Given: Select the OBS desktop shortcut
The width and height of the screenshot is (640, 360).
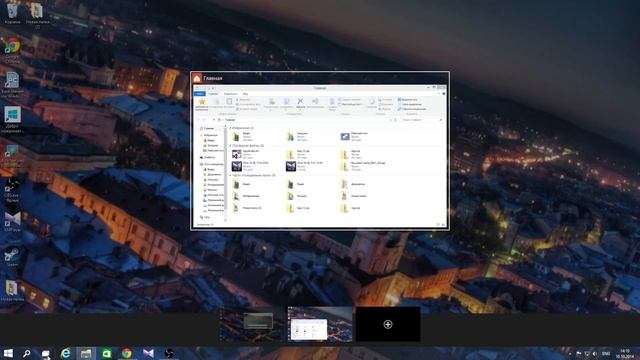Looking at the screenshot, I should point(13,189).
